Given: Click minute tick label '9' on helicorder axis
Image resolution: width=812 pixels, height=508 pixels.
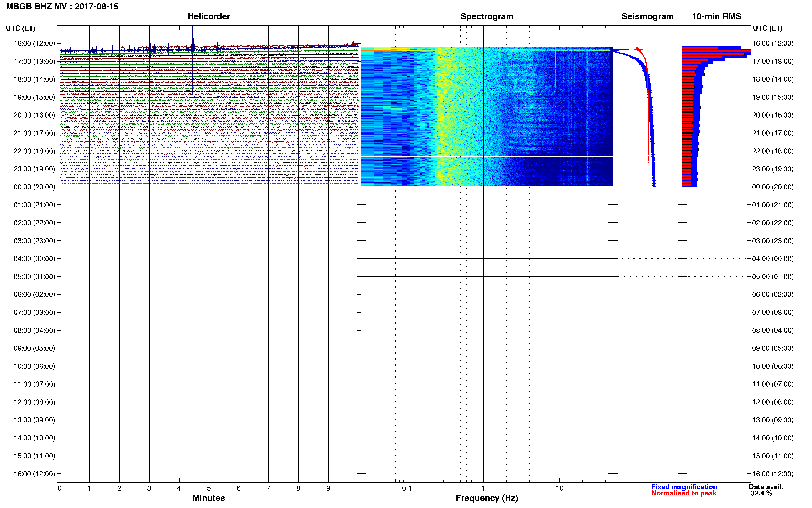Looking at the screenshot, I should click(328, 488).
